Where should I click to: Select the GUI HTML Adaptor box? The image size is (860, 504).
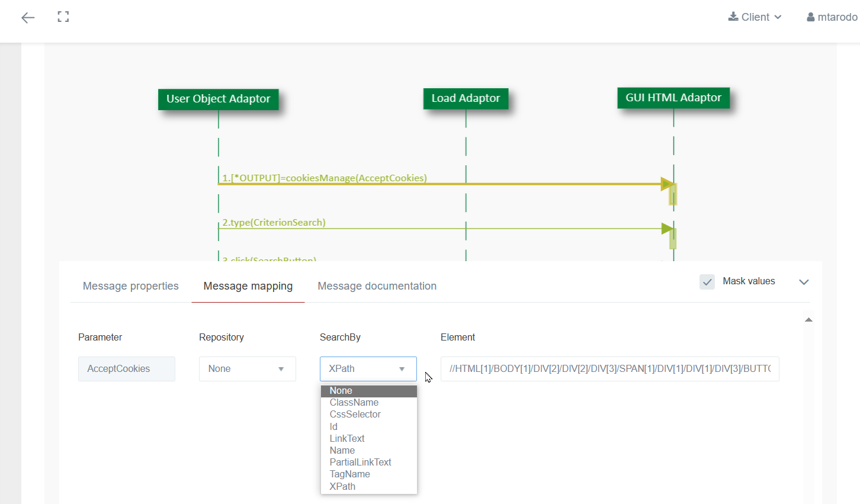(673, 98)
